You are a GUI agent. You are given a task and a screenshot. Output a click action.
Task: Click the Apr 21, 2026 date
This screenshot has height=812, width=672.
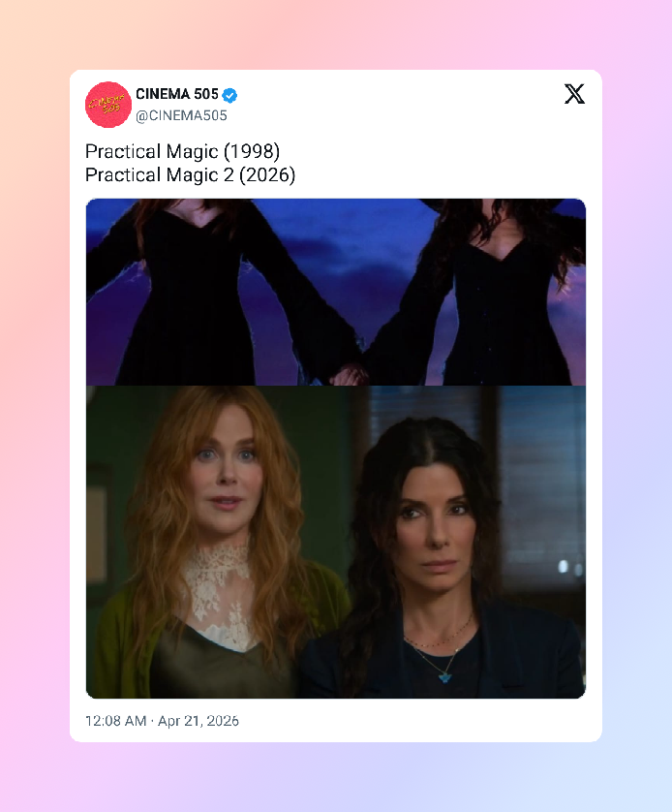[199, 721]
